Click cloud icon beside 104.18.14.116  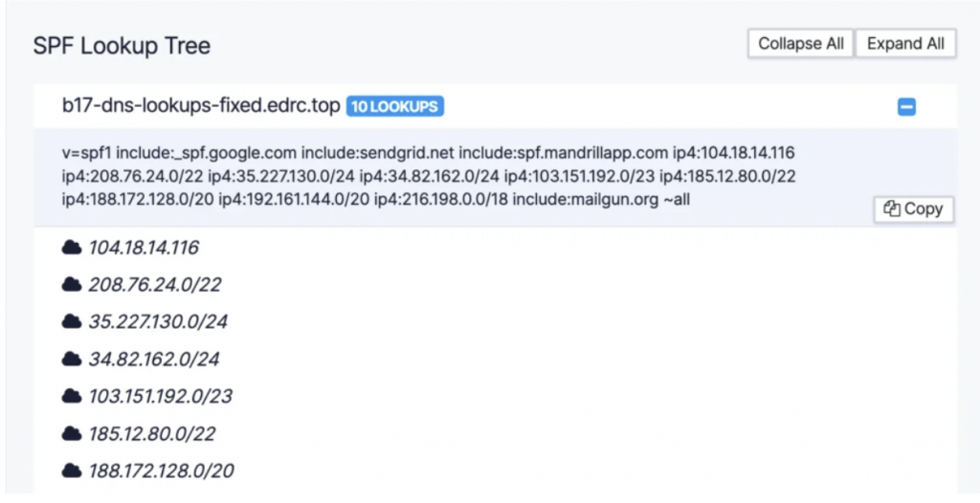click(72, 248)
